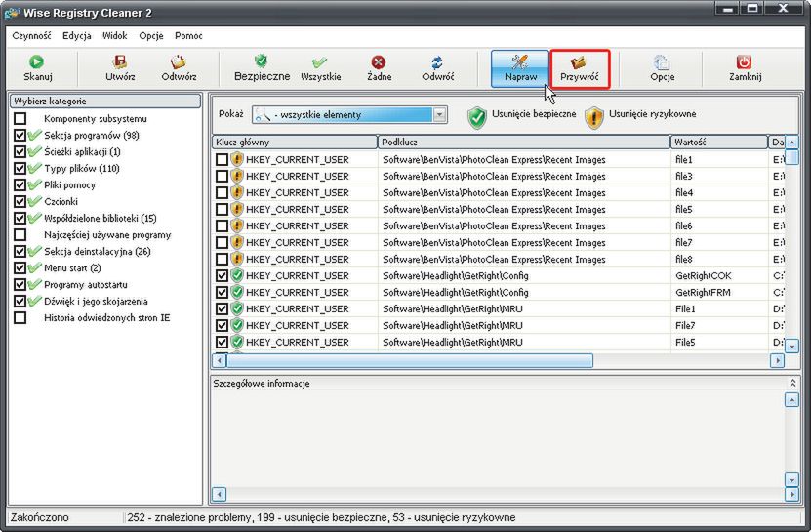Select the Ścieżki aplikacji (1) category
This screenshot has width=811, height=532.
coord(82,151)
